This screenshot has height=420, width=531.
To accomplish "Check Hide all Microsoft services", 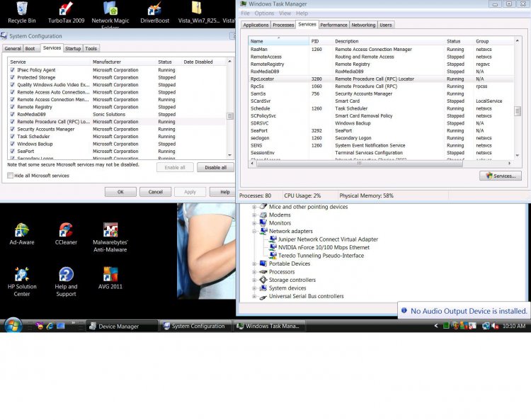I will click(11, 176).
